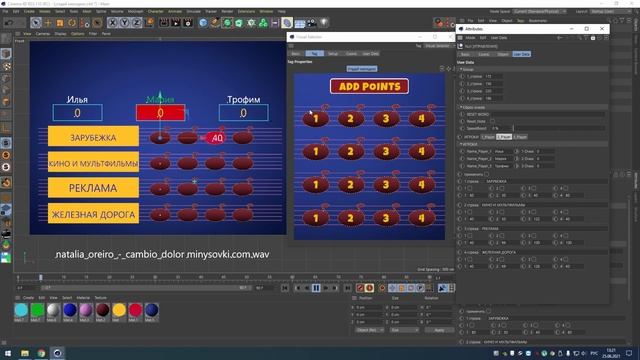This screenshot has height=360, width=640.
Task: Open the Object (Rel) coordinate dropdown
Action: click(x=369, y=330)
